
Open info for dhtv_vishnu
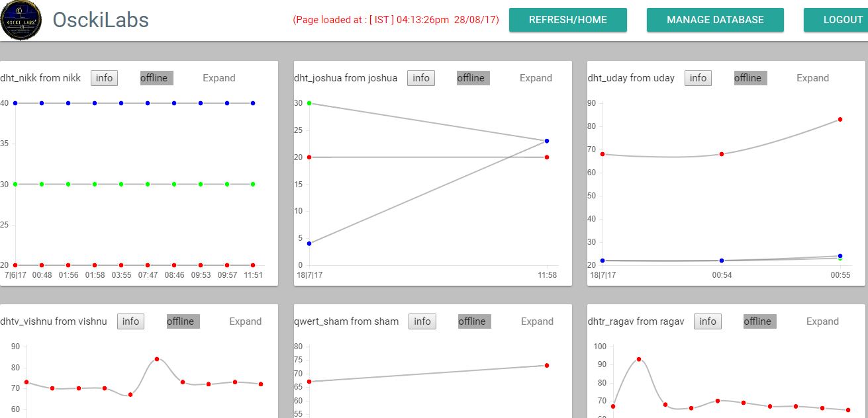pos(131,321)
